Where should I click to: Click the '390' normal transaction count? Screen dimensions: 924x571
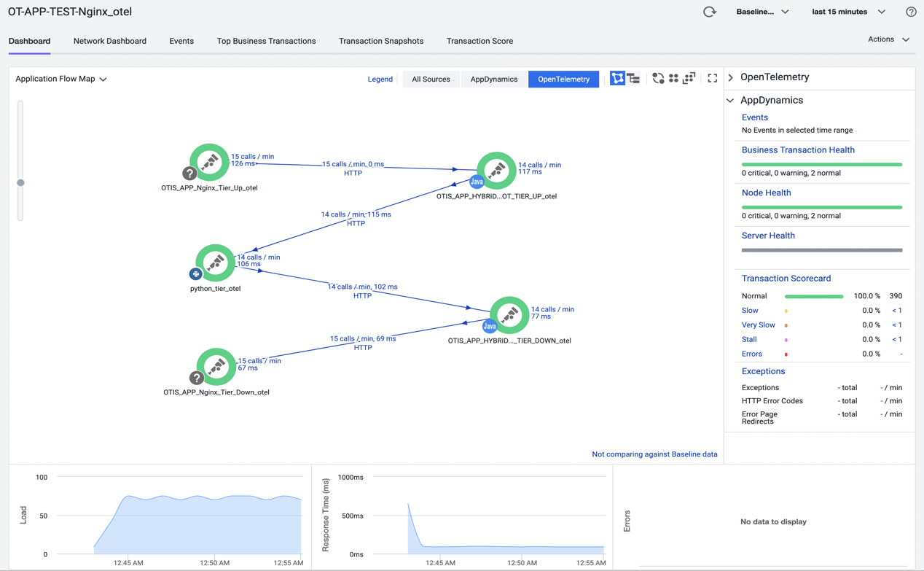[896, 296]
